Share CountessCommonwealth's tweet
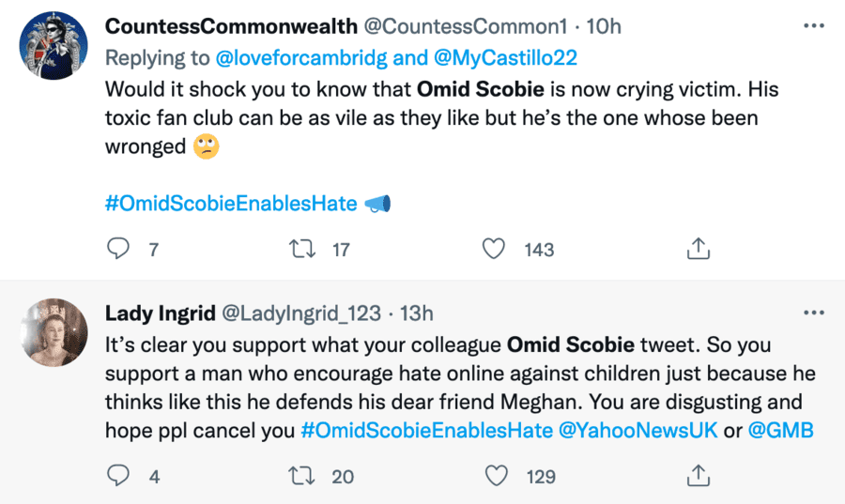The height and width of the screenshot is (504, 845). point(698,249)
